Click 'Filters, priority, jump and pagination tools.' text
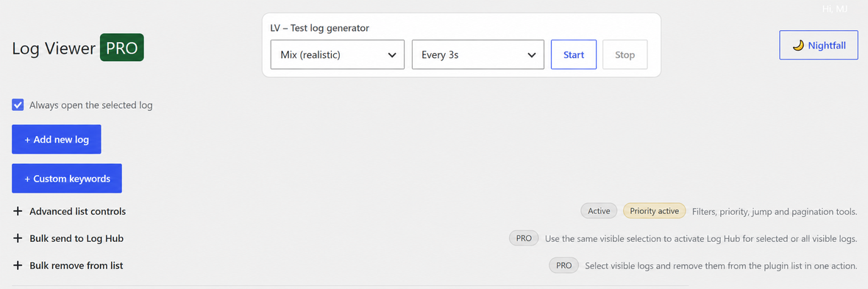Viewport: 868px width, 289px height. (775, 212)
